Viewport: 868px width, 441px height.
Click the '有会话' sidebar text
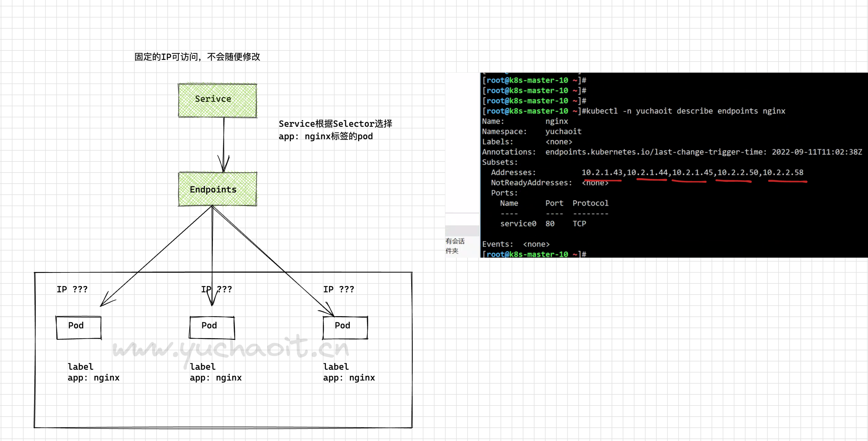pyautogui.click(x=455, y=241)
